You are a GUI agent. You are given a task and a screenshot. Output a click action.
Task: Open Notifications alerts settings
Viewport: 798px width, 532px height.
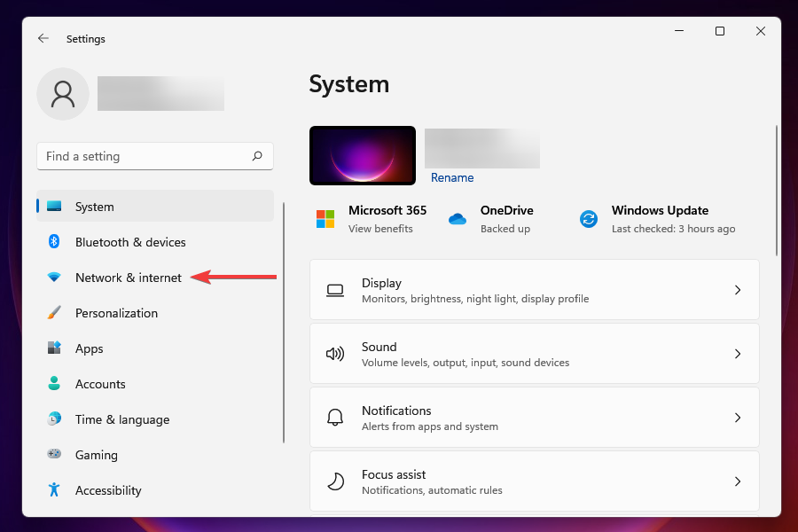(x=535, y=418)
